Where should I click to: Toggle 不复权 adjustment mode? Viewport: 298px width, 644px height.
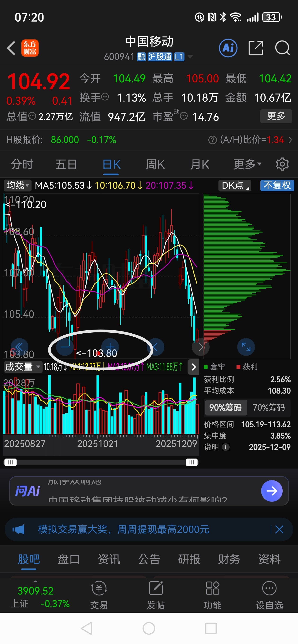pyautogui.click(x=277, y=185)
